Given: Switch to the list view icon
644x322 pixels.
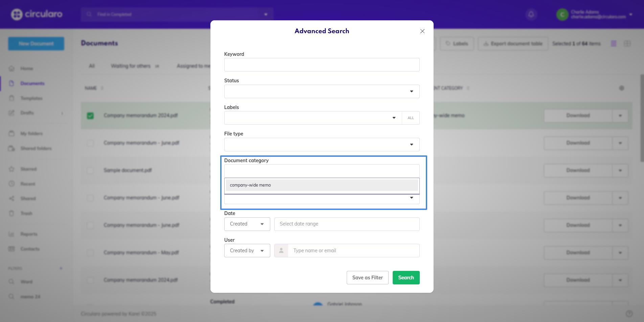Looking at the screenshot, I should click(614, 44).
